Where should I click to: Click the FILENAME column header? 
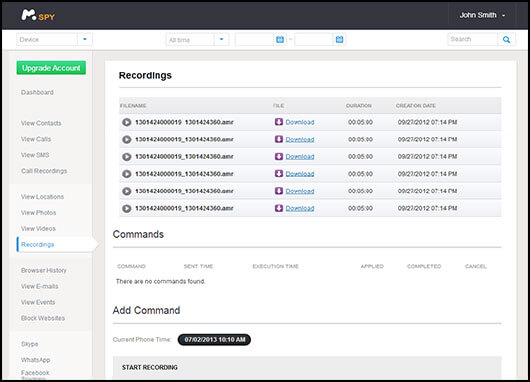coord(133,106)
